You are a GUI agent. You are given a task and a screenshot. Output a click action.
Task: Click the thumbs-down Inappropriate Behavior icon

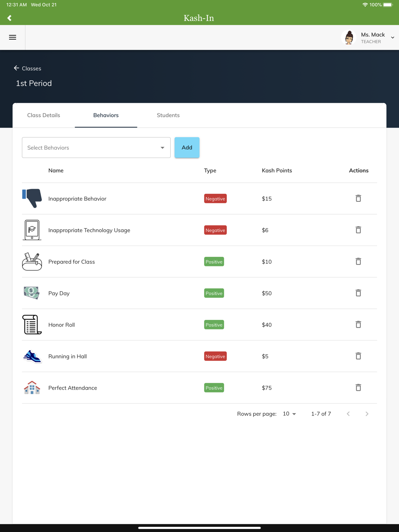click(32, 198)
